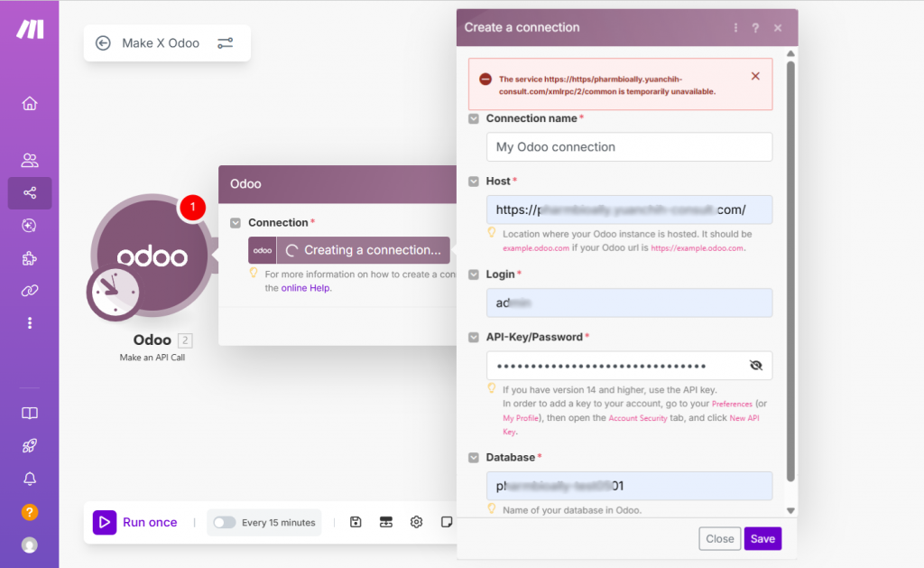Open the example.odoo.com hint link
The image size is (924, 568).
(536, 248)
